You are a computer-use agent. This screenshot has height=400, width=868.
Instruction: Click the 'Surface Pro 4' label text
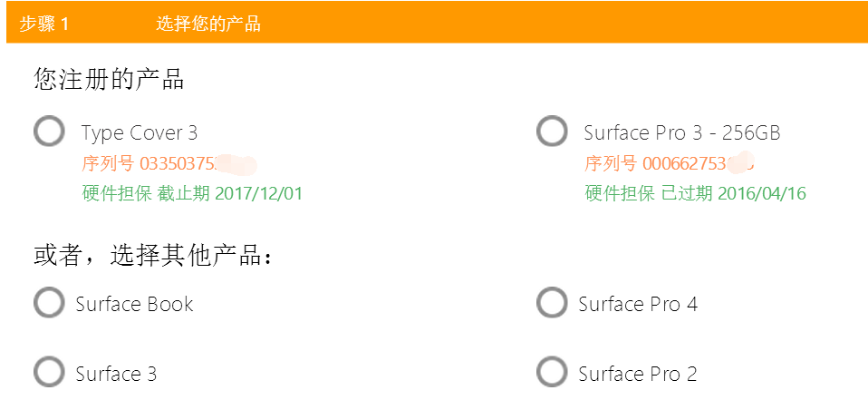point(638,304)
